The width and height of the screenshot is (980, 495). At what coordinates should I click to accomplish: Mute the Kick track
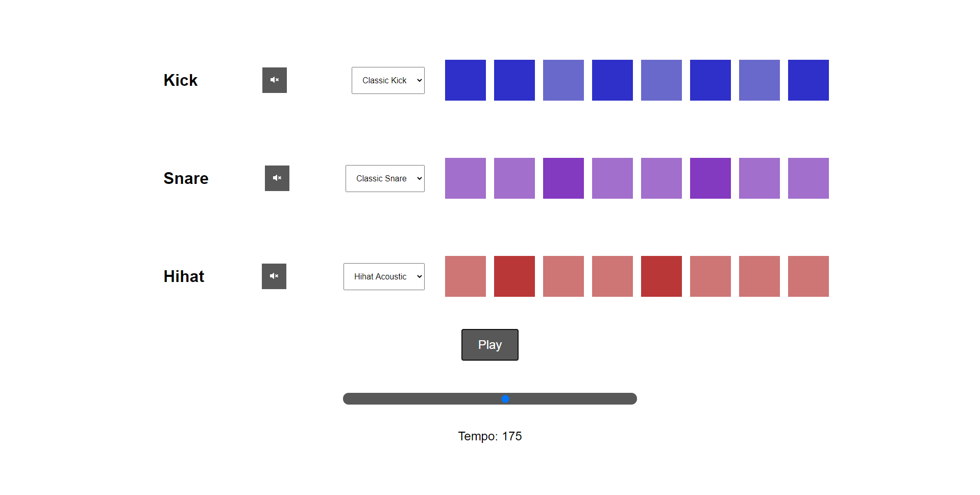pyautogui.click(x=275, y=80)
